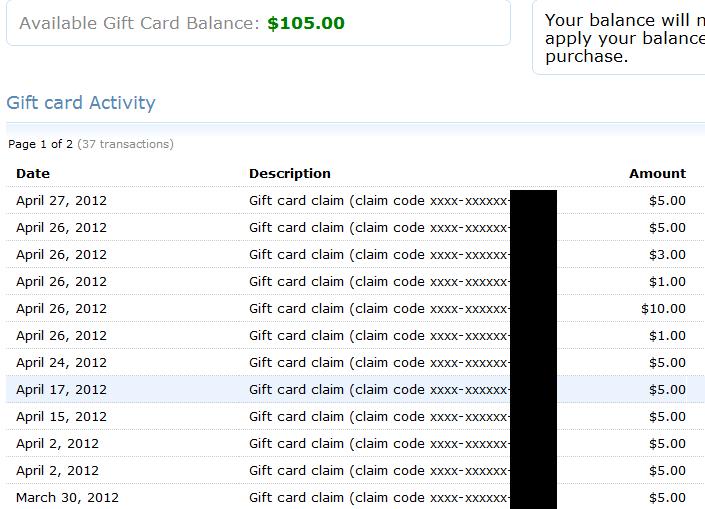Click the March 30 claim code description
Screen dimensions: 705x509
(379, 497)
